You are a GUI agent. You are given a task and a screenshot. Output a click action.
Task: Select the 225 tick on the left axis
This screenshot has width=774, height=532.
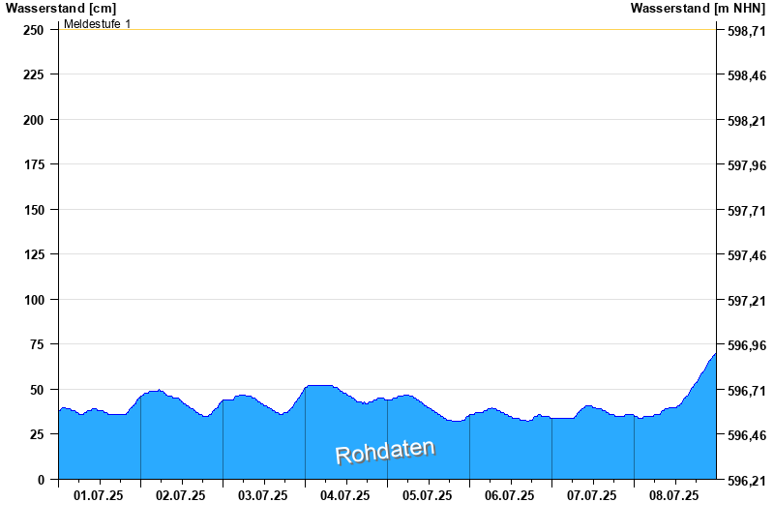[34, 74]
